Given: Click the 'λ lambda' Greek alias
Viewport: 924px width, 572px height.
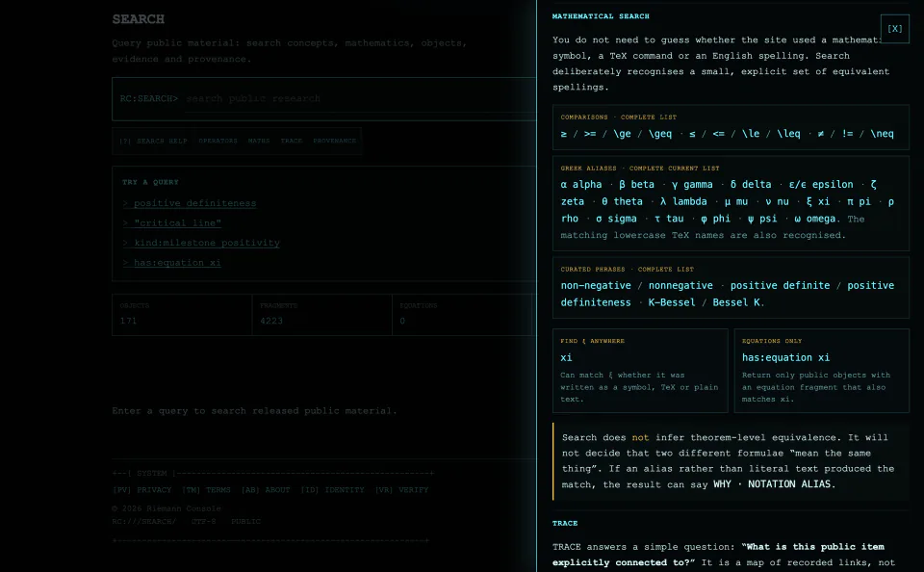Looking at the screenshot, I should tap(683, 201).
